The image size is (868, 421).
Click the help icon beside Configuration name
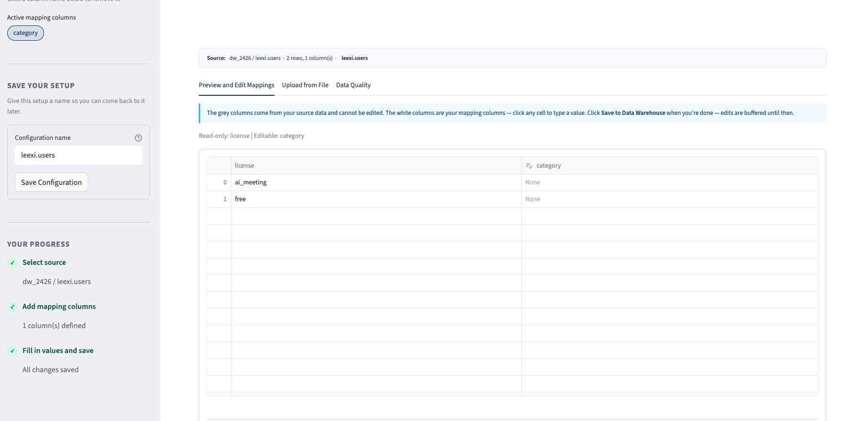138,138
